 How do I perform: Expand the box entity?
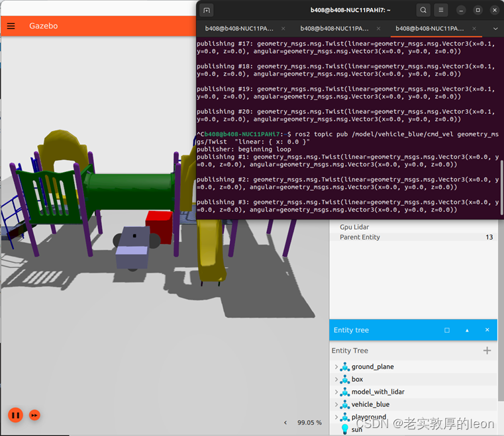(x=336, y=379)
